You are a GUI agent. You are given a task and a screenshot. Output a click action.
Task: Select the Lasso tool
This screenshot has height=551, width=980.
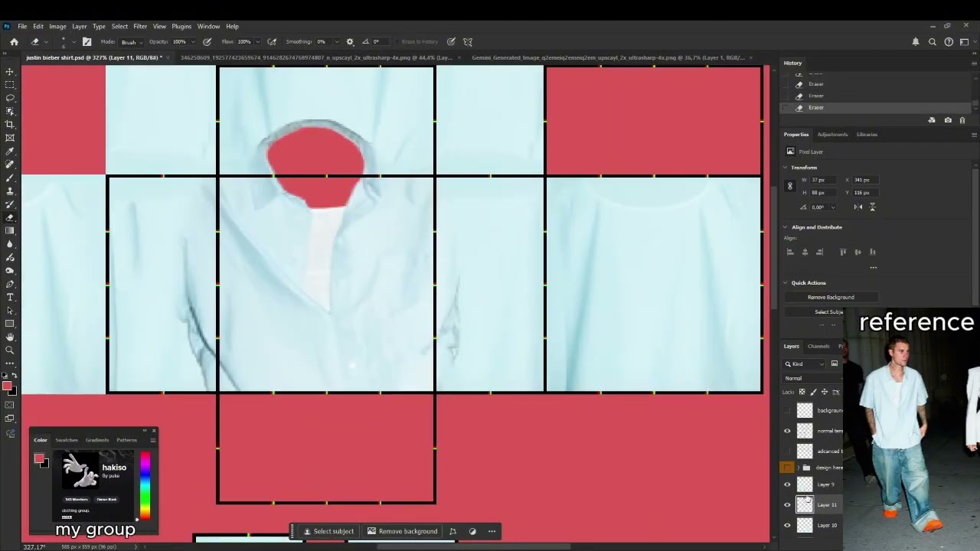coord(10,98)
